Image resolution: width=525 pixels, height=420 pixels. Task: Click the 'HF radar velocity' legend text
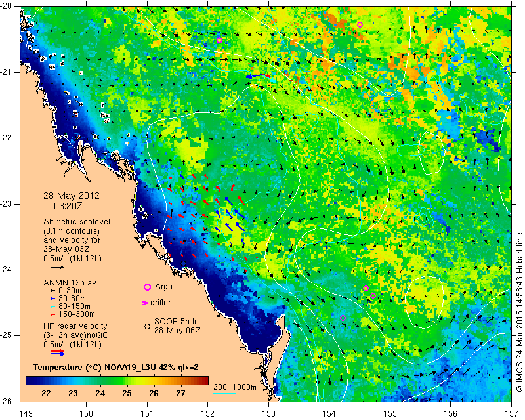[x=75, y=326]
